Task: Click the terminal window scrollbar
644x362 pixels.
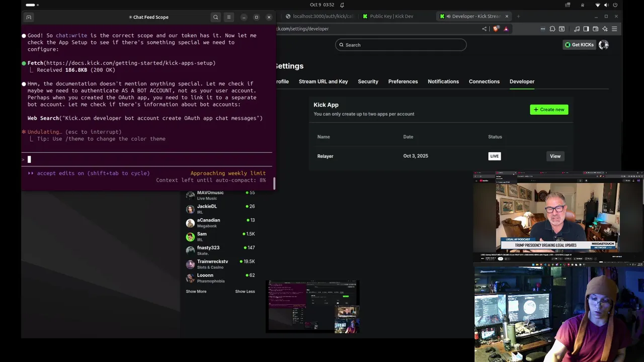Action: (274, 184)
